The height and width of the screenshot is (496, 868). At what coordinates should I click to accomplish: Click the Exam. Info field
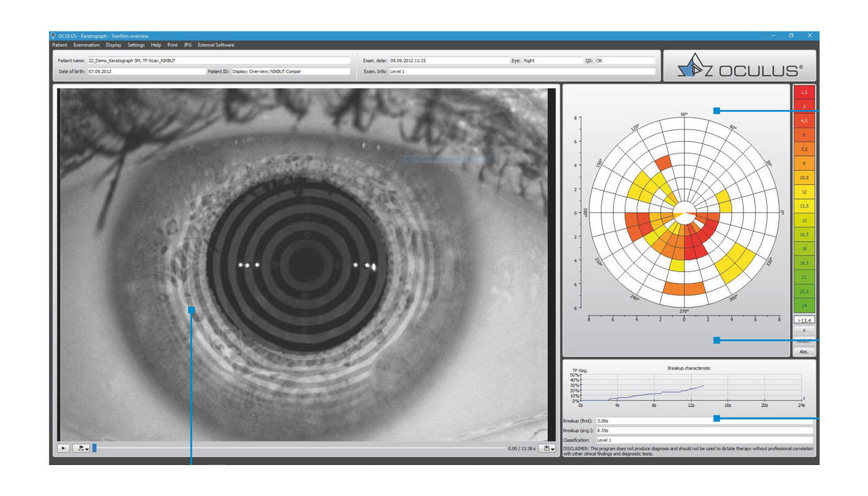click(522, 71)
